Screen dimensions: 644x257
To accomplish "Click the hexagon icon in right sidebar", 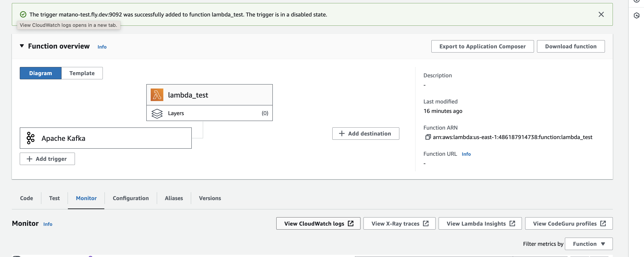I will point(637,16).
